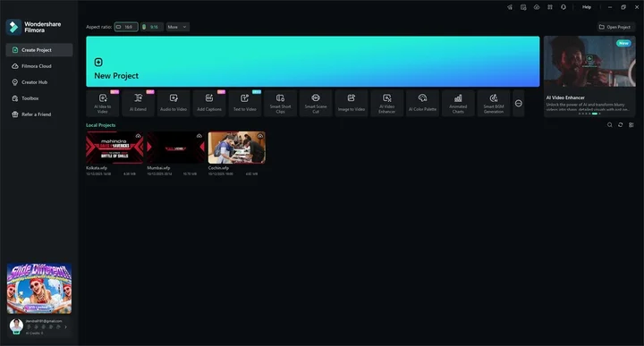Select the active promo carousel indicator dot

coord(594,114)
